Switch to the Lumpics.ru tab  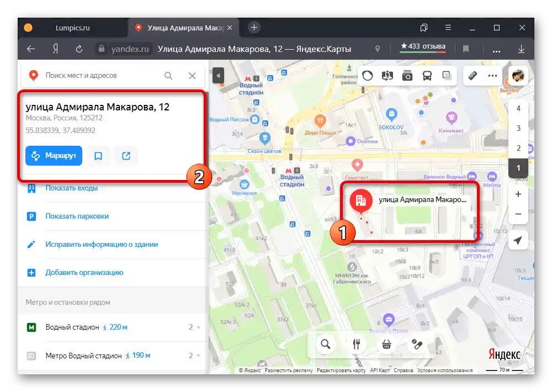72,28
